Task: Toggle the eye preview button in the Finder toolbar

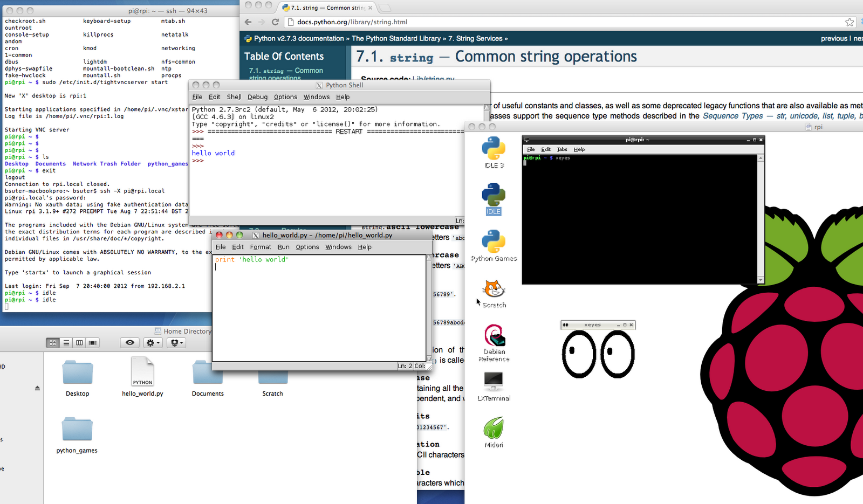Action: [x=129, y=342]
